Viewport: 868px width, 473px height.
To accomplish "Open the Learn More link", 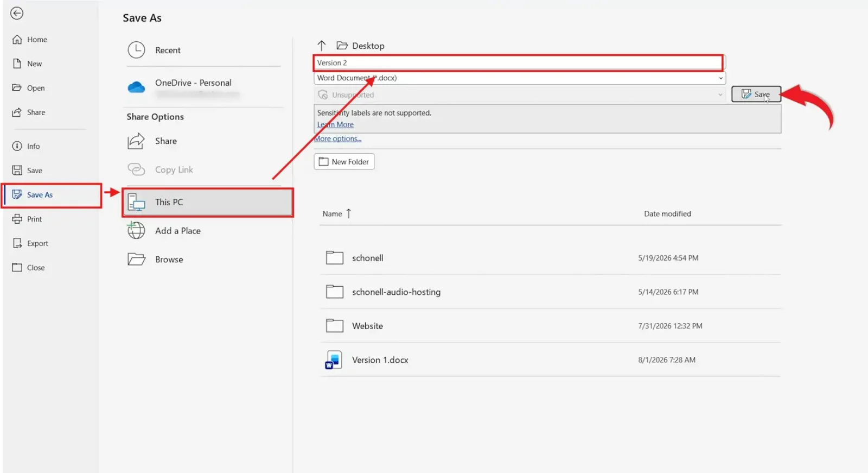I will (335, 125).
